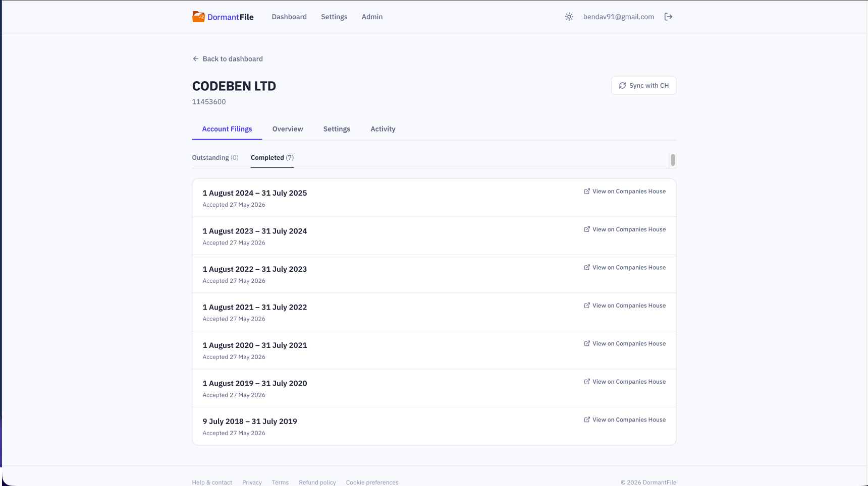Click the '1 August 2020 – 31 July 2021' period title

pos(255,345)
